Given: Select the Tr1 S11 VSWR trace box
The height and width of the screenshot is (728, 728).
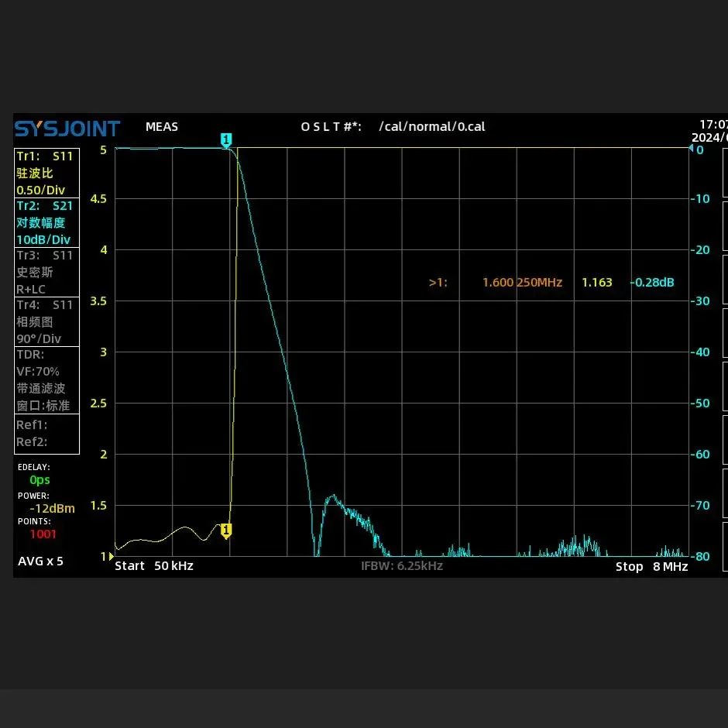Looking at the screenshot, I should point(47,173).
